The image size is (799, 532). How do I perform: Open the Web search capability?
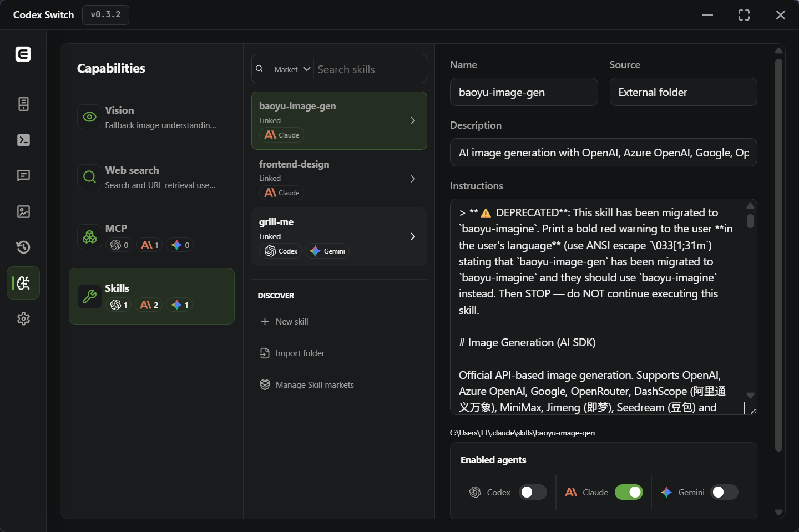(151, 177)
